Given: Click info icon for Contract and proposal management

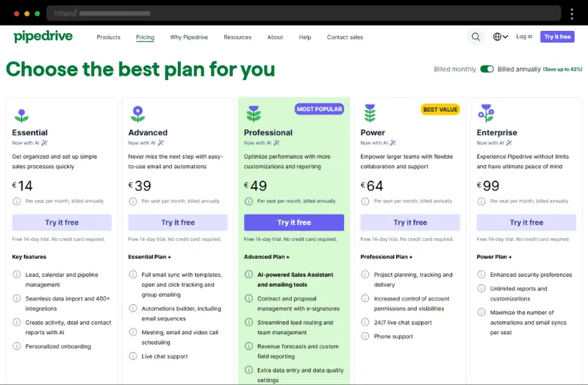Looking at the screenshot, I should (248, 298).
